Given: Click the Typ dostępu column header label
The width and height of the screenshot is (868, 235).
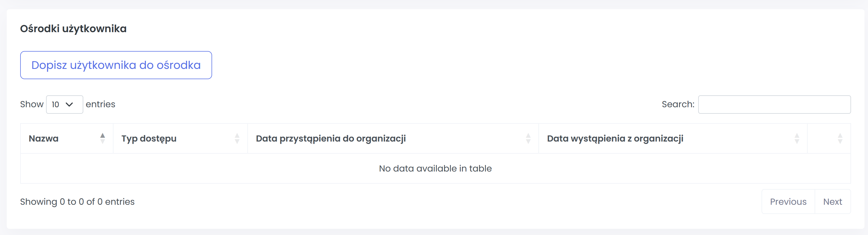Looking at the screenshot, I should tap(149, 138).
